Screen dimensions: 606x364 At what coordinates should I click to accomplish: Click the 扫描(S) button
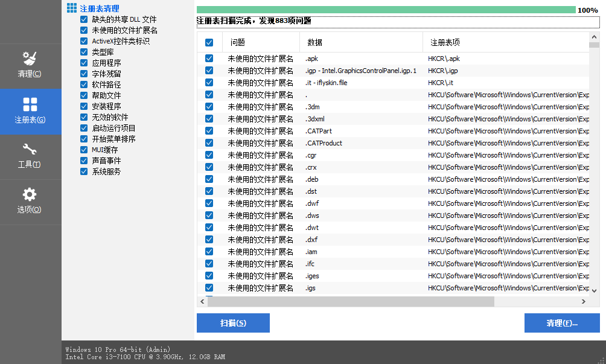coord(233,323)
